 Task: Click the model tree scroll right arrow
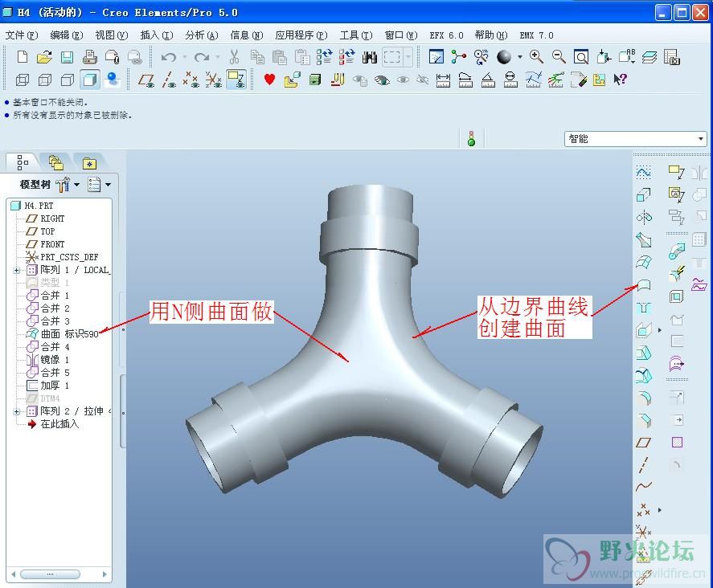coord(104,574)
